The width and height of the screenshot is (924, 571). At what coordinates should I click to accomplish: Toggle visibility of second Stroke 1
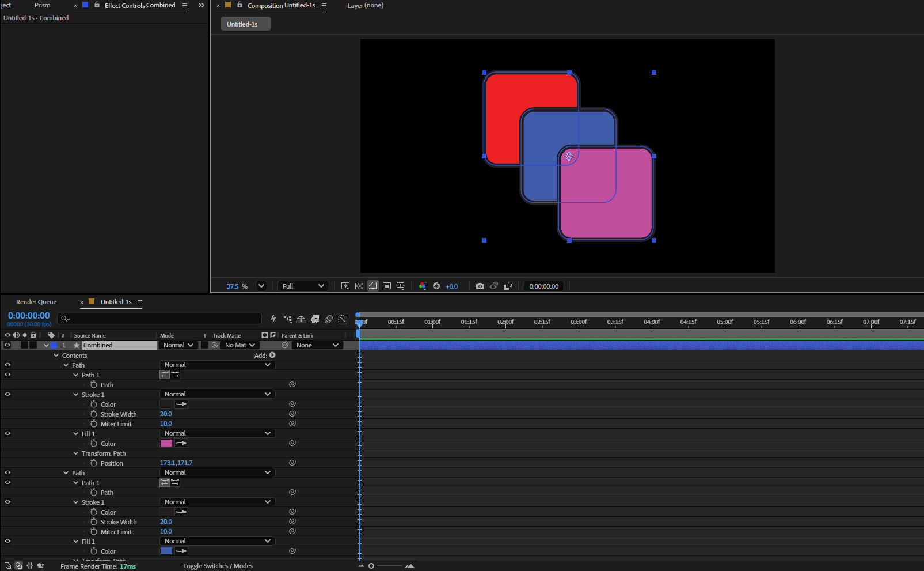point(7,502)
